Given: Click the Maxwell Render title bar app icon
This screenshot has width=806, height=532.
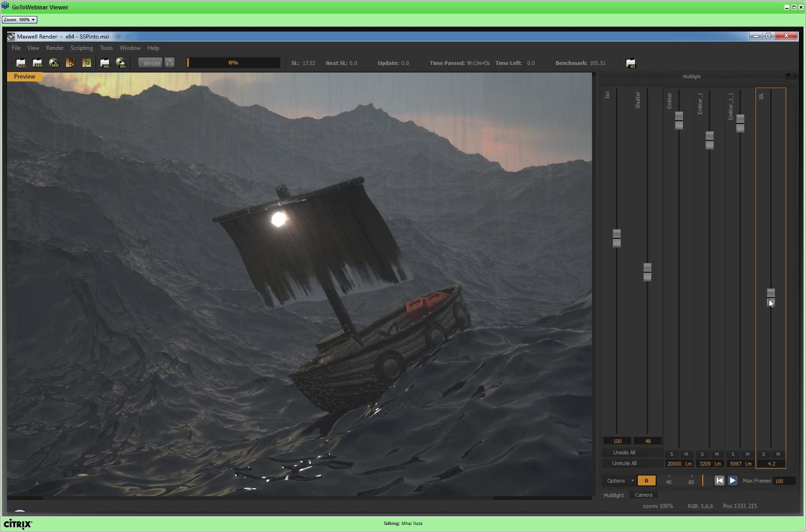Looking at the screenshot, I should 11,36.
